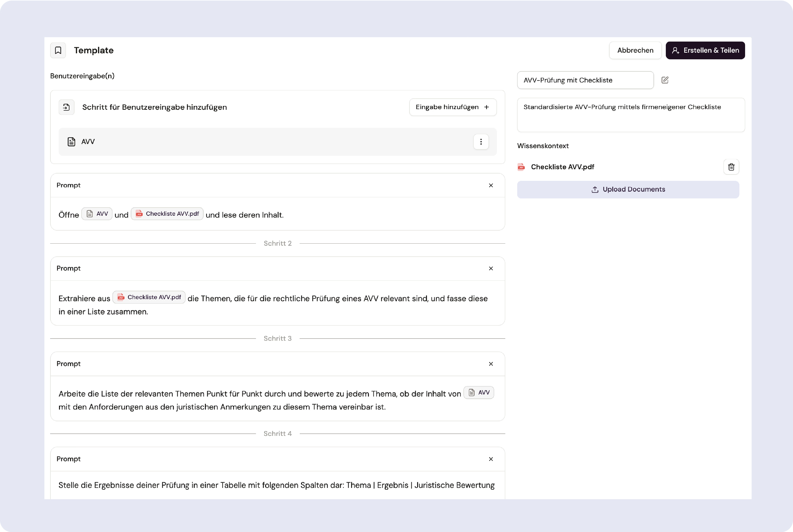Edit the template name with pencil icon
Screen dimensions: 793x532
pyautogui.click(x=665, y=80)
